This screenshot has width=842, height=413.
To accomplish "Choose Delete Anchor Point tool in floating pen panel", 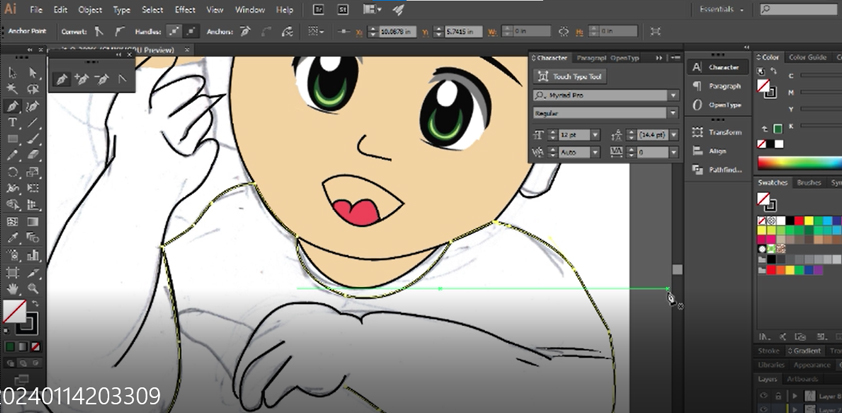I will click(x=101, y=79).
